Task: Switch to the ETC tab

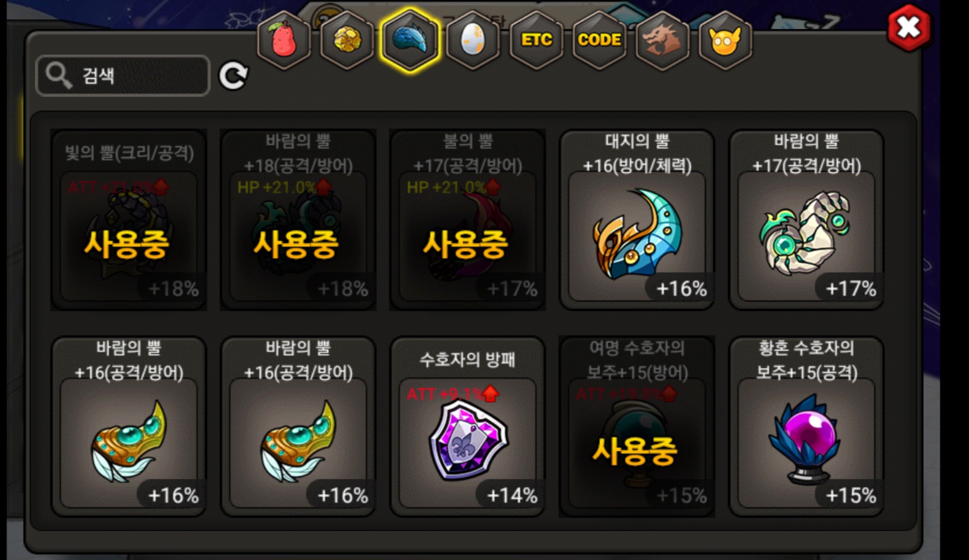Action: (537, 40)
